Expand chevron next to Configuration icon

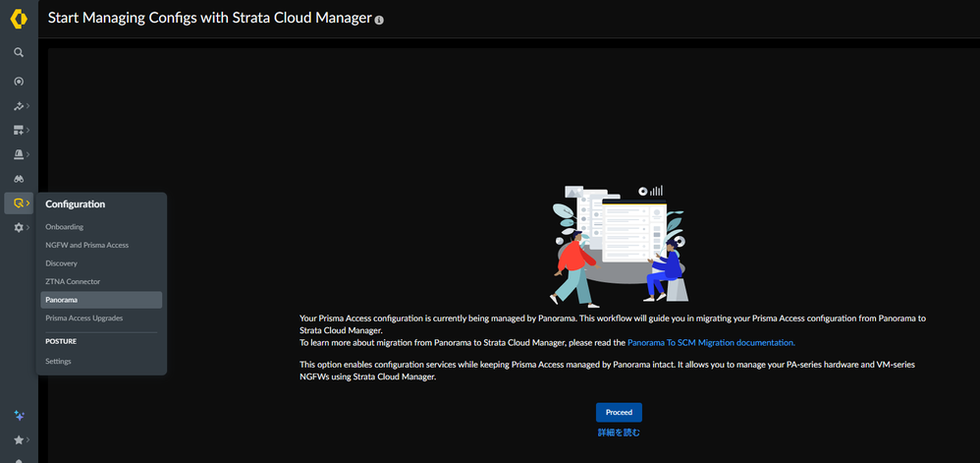click(x=28, y=203)
